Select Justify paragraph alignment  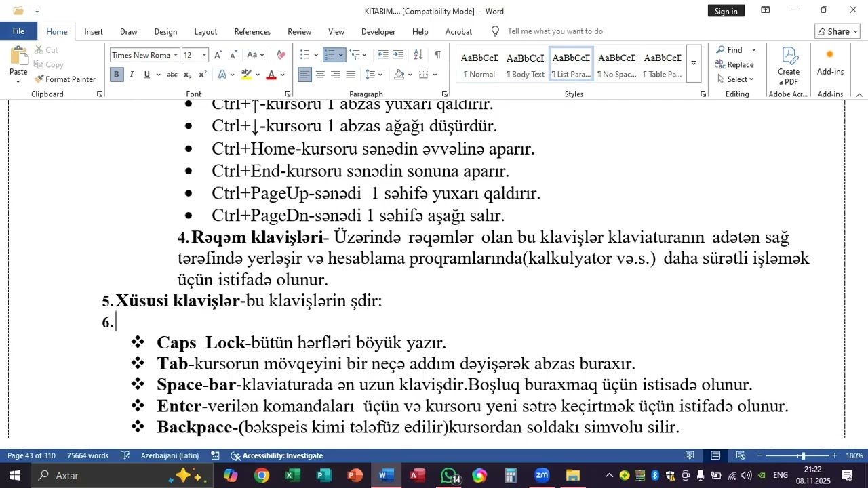351,75
